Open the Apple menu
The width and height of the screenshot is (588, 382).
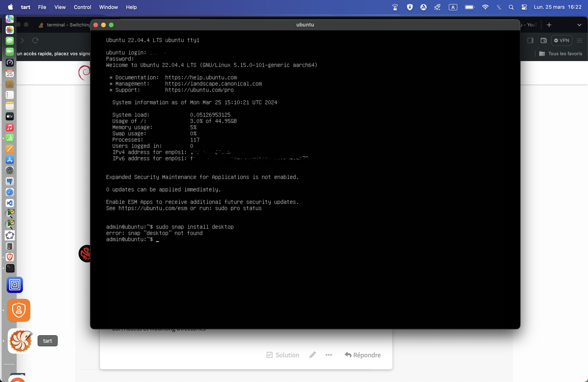tap(10, 7)
